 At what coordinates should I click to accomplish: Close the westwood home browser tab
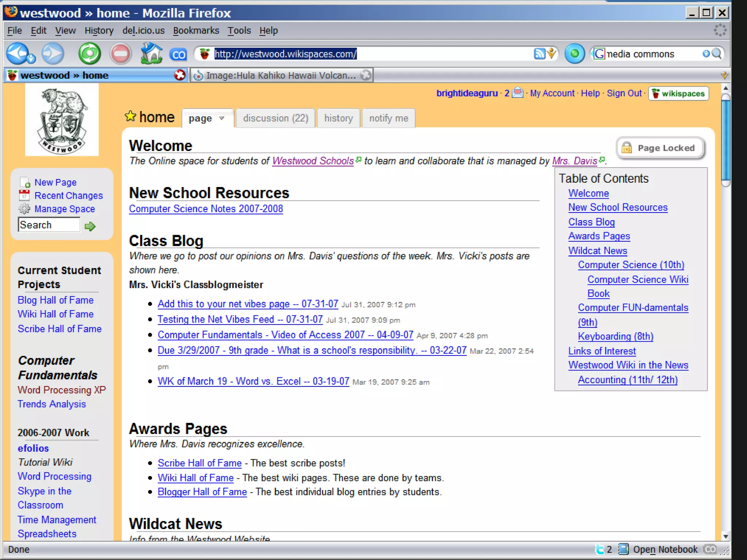click(x=179, y=75)
